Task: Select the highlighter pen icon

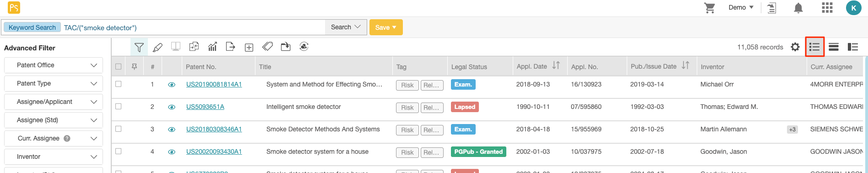Action: (x=157, y=47)
